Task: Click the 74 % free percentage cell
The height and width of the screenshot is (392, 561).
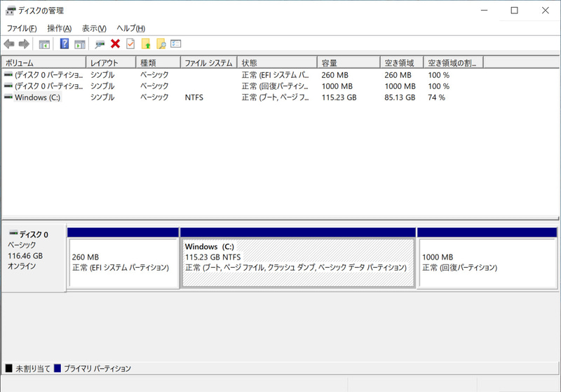Action: coord(436,97)
